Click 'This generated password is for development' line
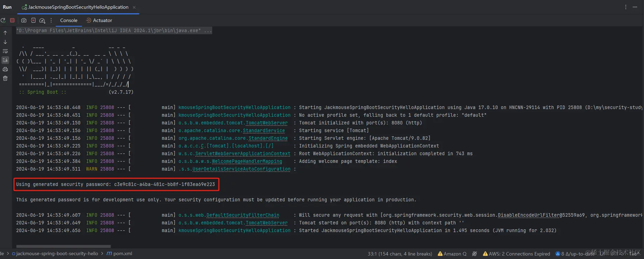Viewport: 644px width, 259px height. click(216, 200)
